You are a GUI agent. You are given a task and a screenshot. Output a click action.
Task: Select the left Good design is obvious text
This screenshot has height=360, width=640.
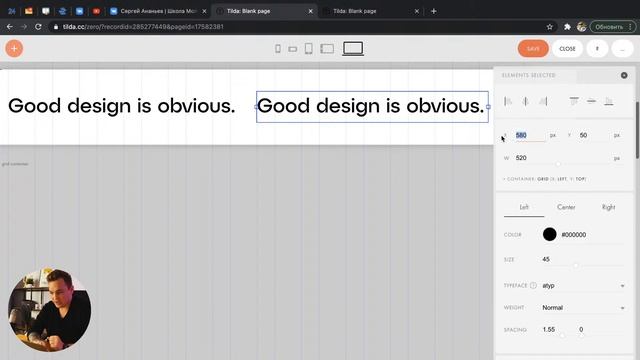(x=122, y=106)
